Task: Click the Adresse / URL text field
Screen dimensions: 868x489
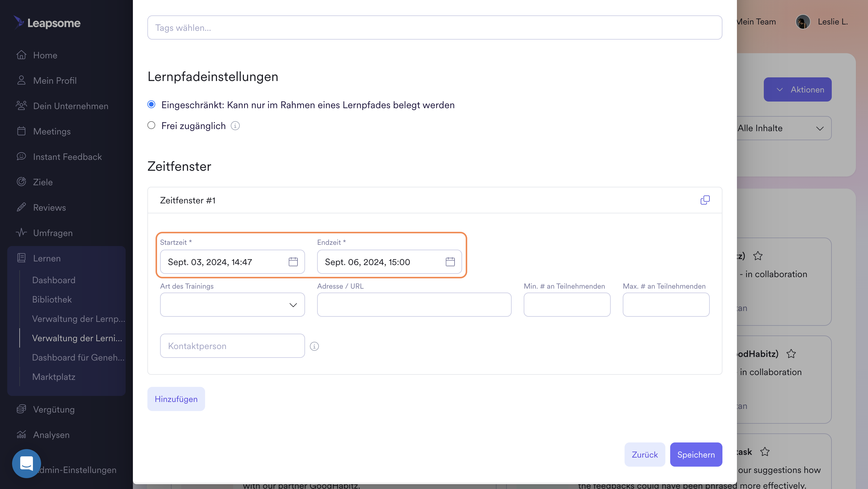Action: coord(414,305)
